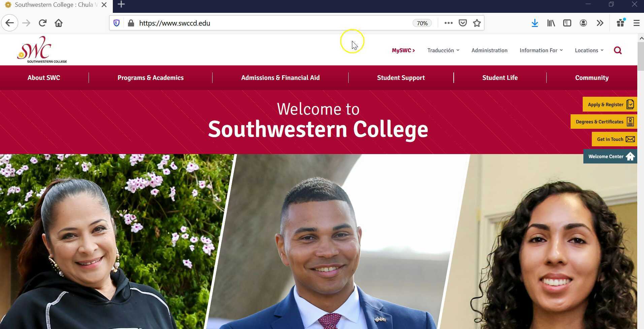The height and width of the screenshot is (329, 644).
Task: Reset the 70% zoom level indicator
Action: pyautogui.click(x=422, y=23)
